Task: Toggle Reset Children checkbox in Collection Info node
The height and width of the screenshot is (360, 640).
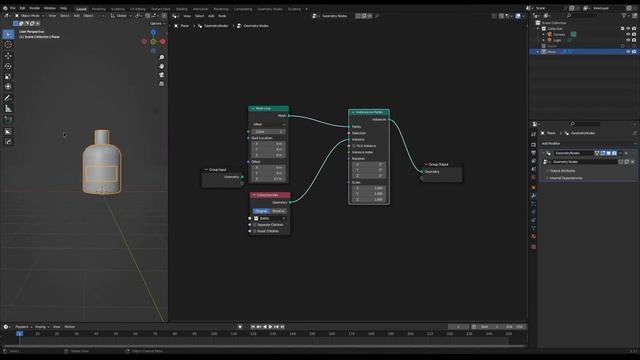Action: pyautogui.click(x=255, y=231)
